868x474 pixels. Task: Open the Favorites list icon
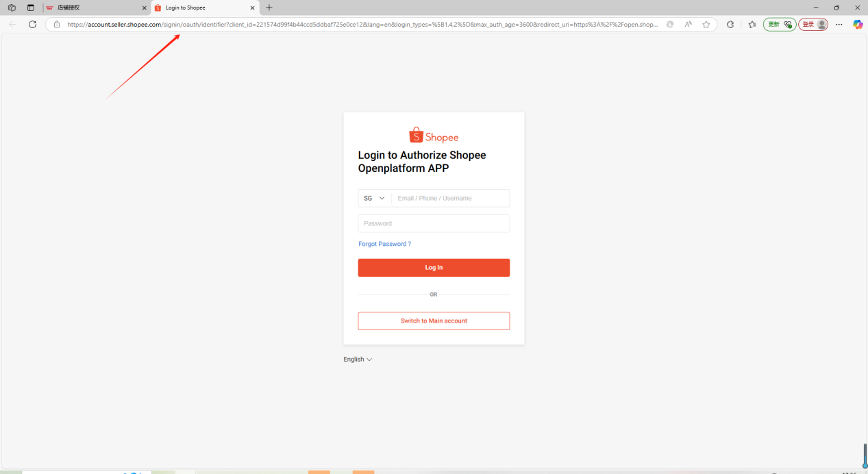click(x=752, y=24)
